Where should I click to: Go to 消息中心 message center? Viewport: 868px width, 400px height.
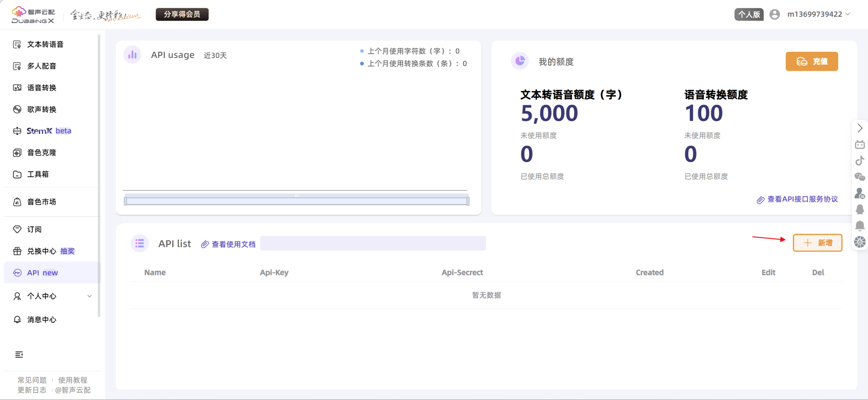click(42, 319)
